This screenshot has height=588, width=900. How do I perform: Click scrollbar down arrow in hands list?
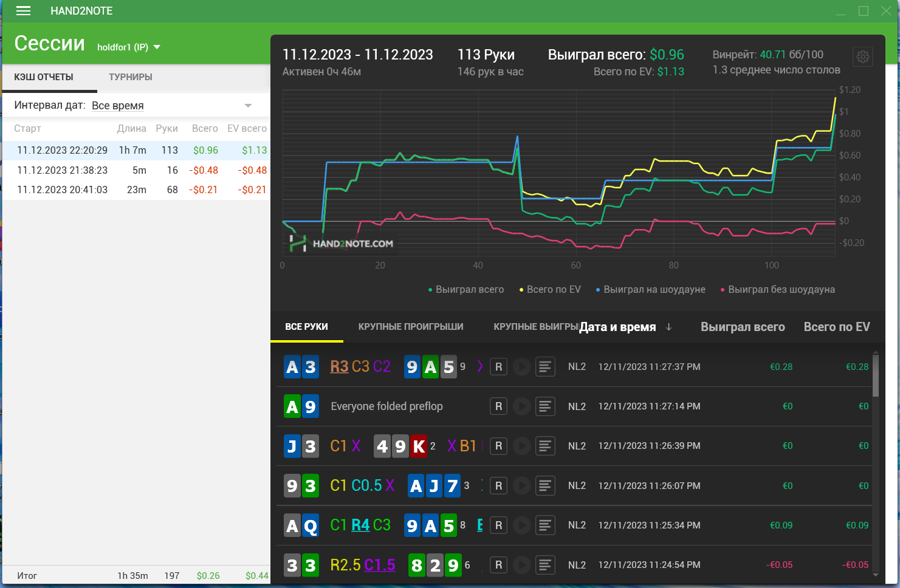click(876, 574)
